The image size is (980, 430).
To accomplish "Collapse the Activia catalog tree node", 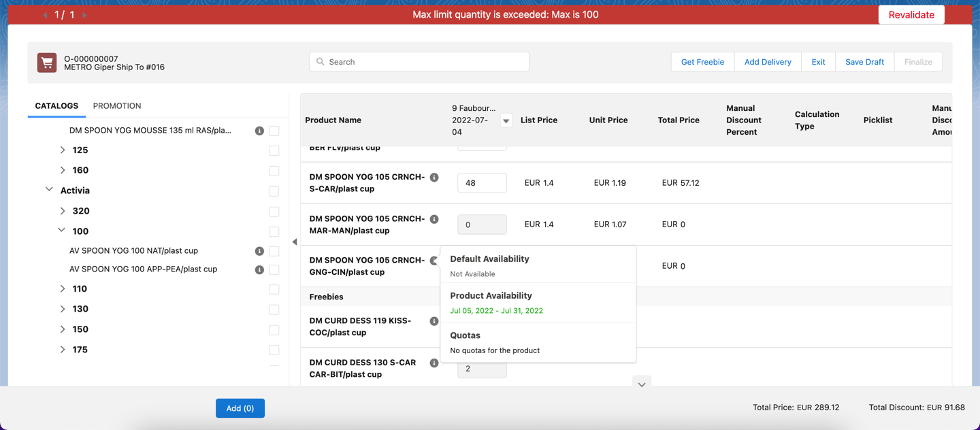I will (49, 190).
